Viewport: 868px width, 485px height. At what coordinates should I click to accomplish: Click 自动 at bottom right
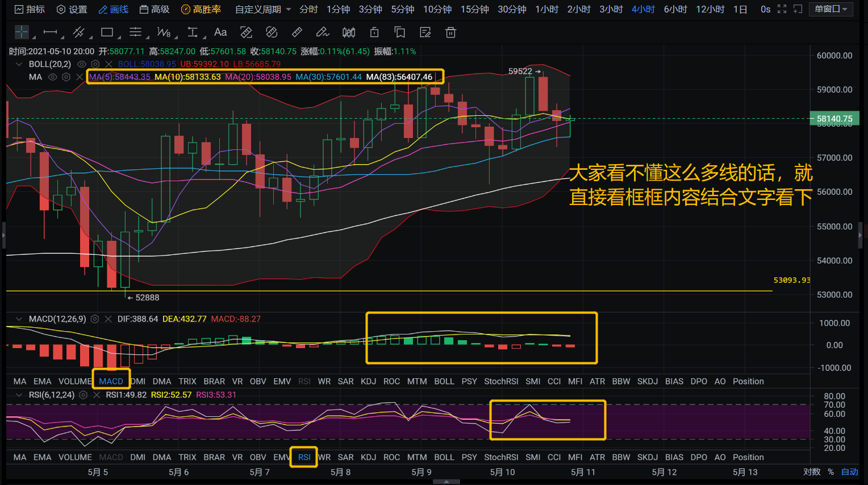pyautogui.click(x=849, y=471)
